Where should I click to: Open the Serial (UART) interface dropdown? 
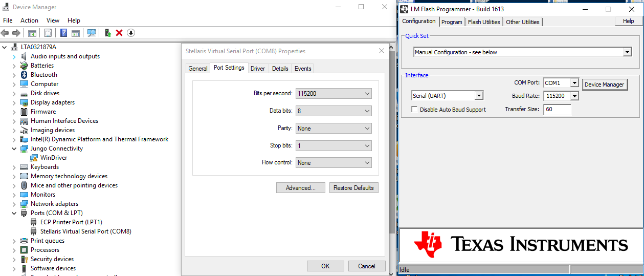pyautogui.click(x=448, y=96)
